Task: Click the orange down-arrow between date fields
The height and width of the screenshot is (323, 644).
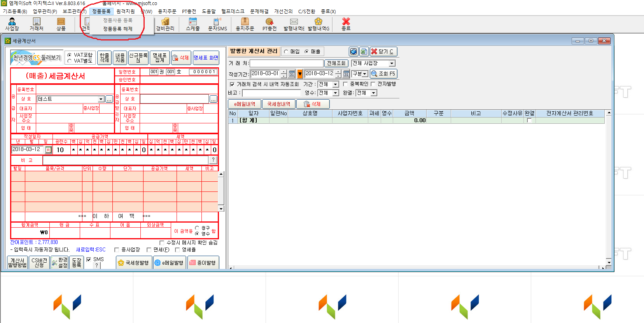Action: pos(300,74)
